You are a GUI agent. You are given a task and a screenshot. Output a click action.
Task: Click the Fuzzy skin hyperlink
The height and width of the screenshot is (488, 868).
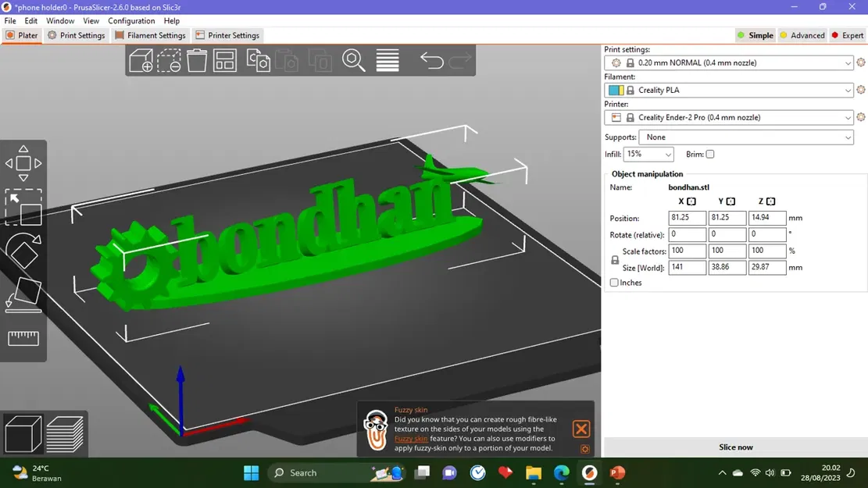[x=411, y=438]
